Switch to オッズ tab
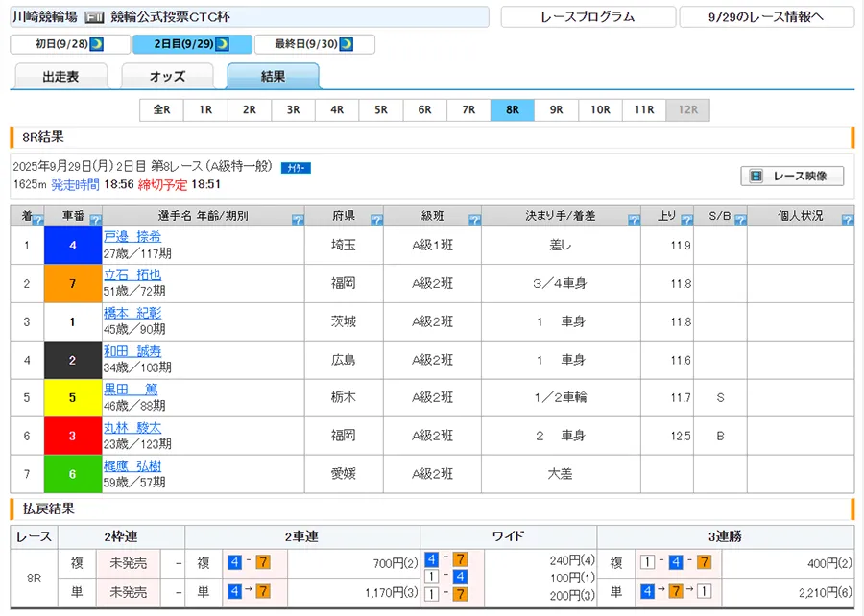The height and width of the screenshot is (616, 864). tap(167, 77)
